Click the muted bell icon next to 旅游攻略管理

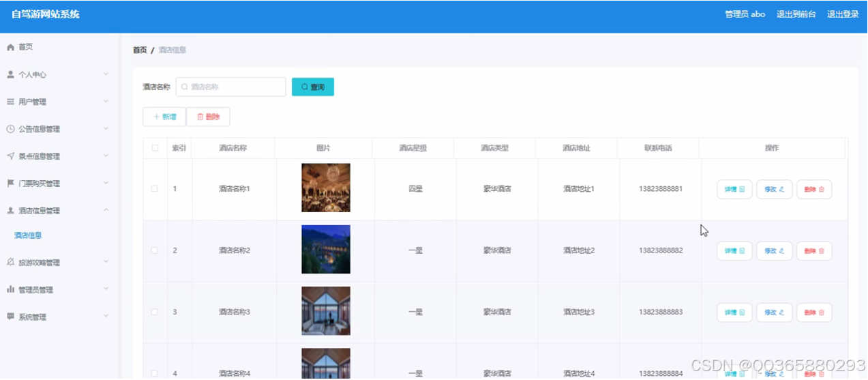tap(10, 263)
